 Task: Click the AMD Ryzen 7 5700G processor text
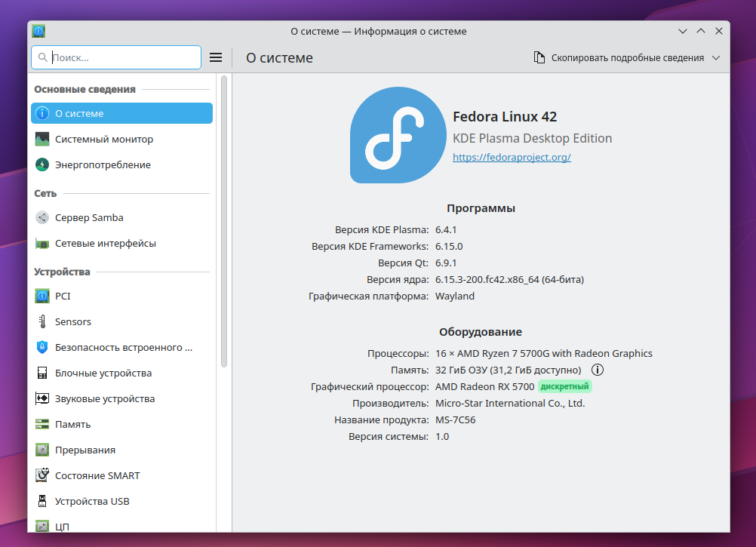544,353
